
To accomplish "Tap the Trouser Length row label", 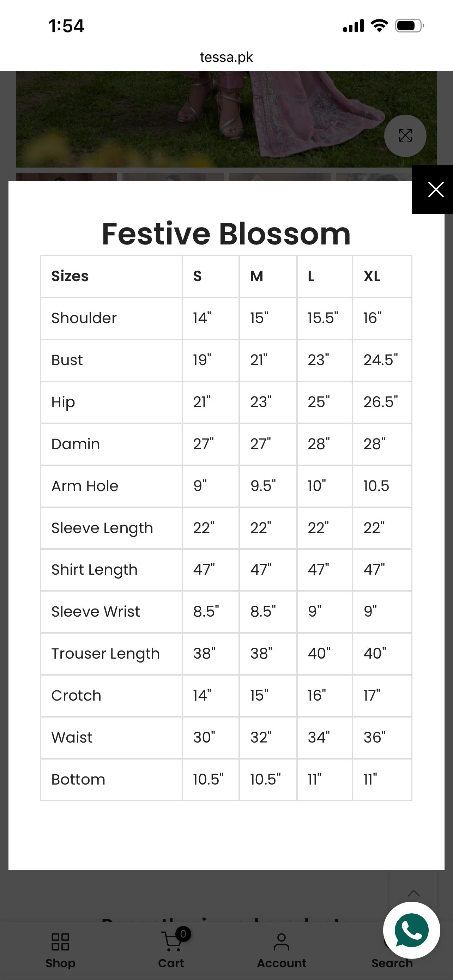I will (x=105, y=654).
